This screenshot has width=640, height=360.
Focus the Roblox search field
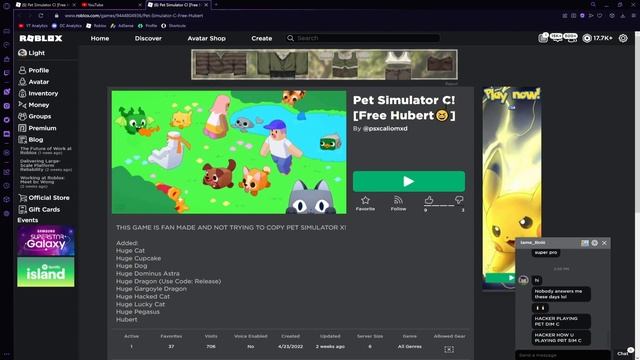coord(363,38)
